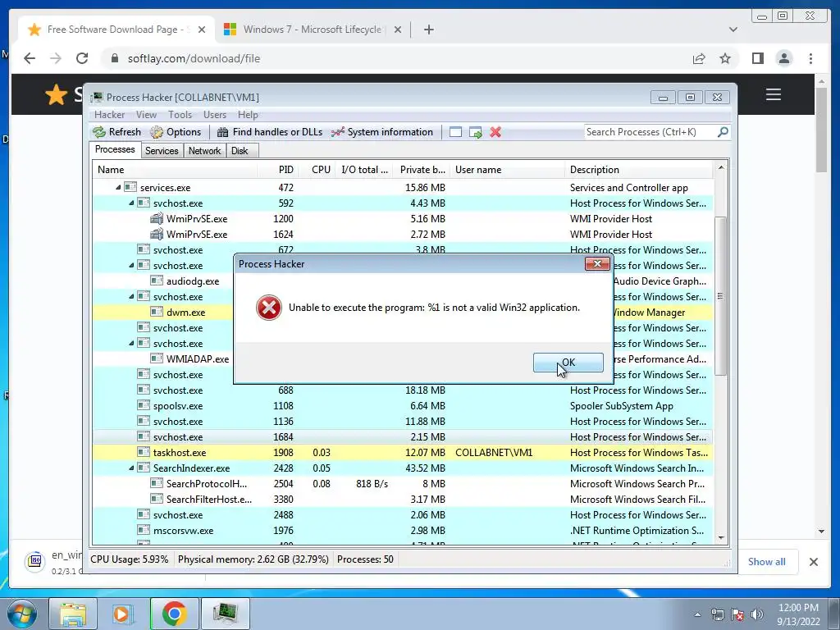Click the process list vertical scrollbar

point(720,295)
